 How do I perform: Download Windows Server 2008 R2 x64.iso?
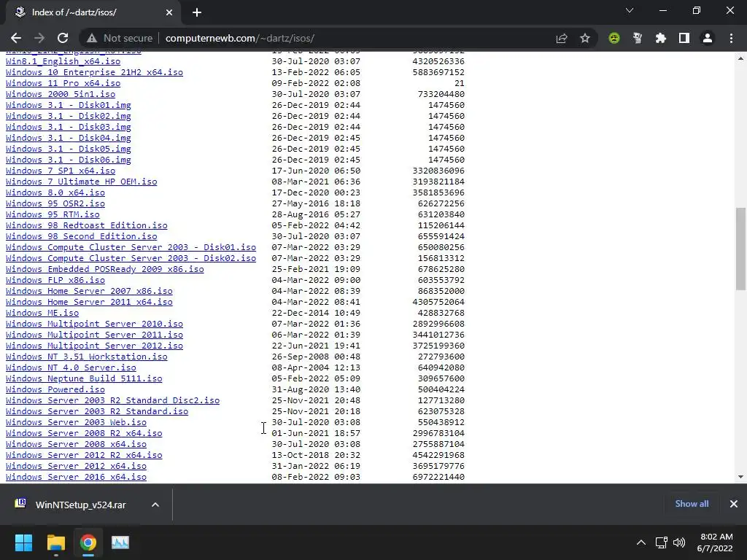(x=84, y=434)
